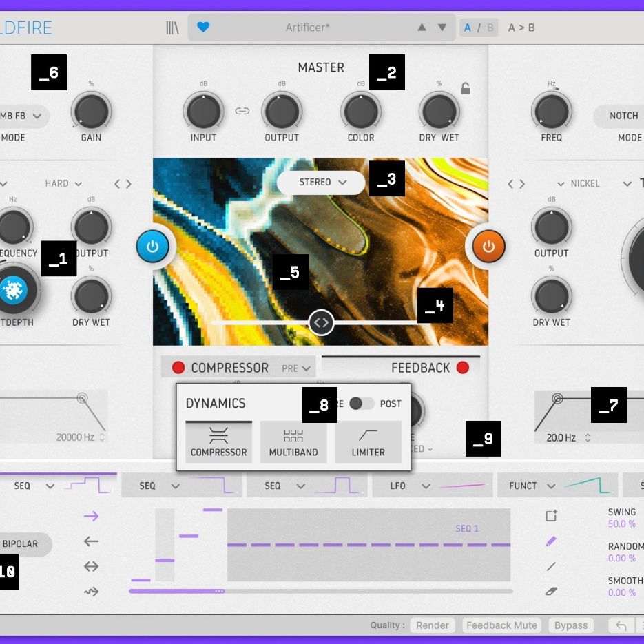
Task: Select Multiband in the Dynamics popup
Action: 293,441
